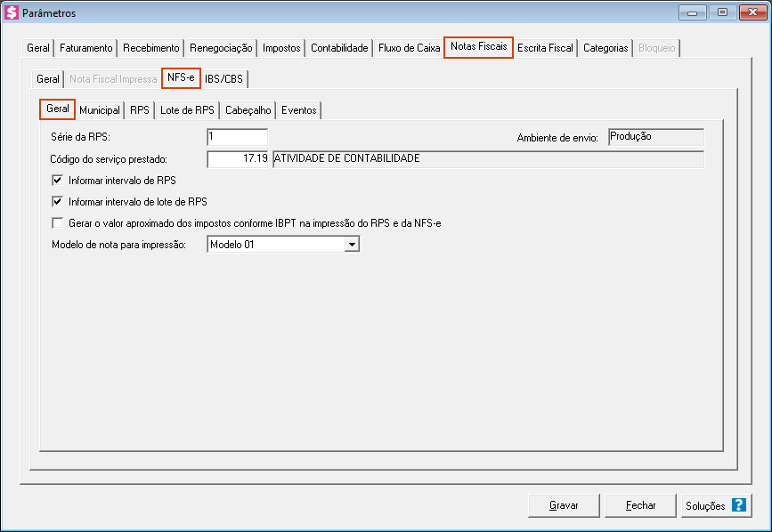This screenshot has height=532, width=772.
Task: Click into the Série da RPS field
Action: (237, 138)
